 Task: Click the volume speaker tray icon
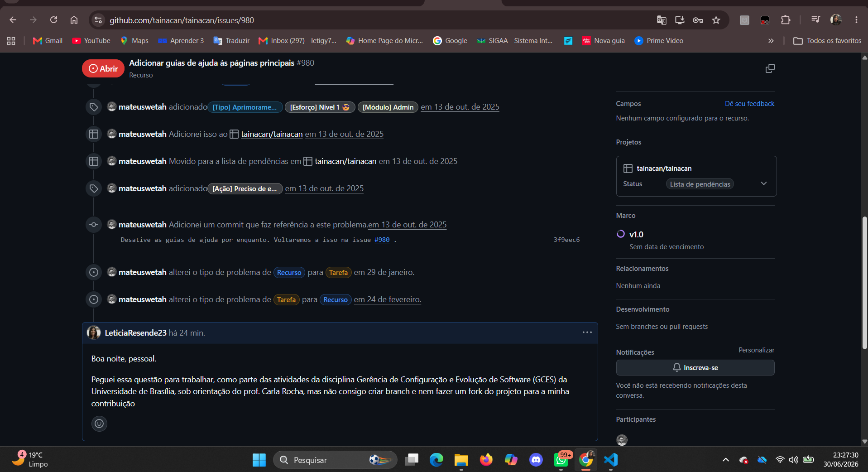coord(793,460)
